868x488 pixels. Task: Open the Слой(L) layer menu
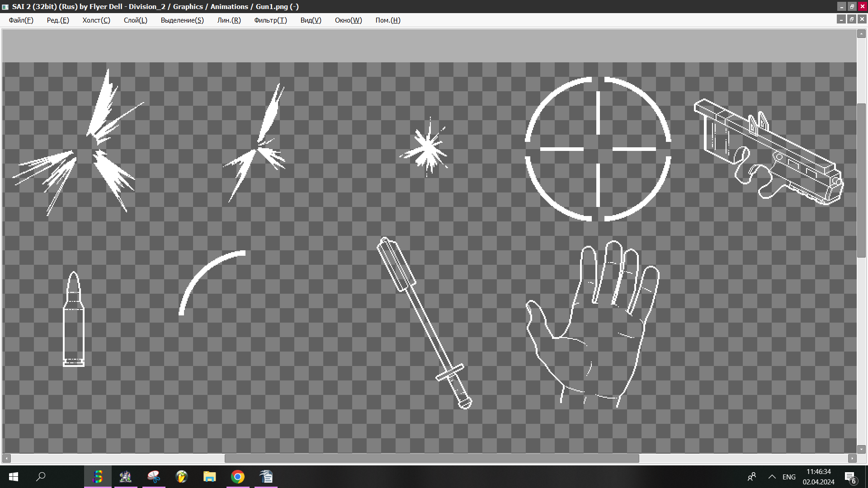point(135,20)
